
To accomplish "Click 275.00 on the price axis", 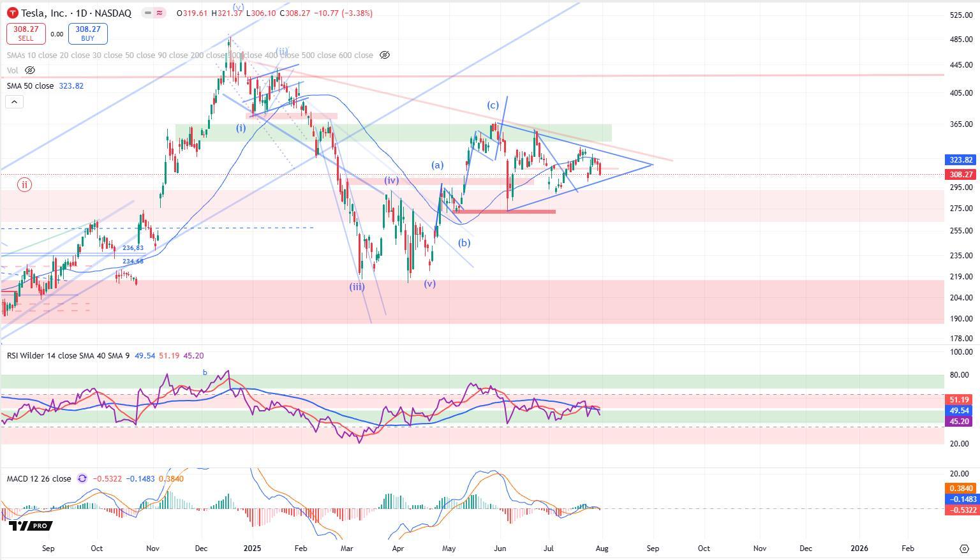I will (961, 209).
